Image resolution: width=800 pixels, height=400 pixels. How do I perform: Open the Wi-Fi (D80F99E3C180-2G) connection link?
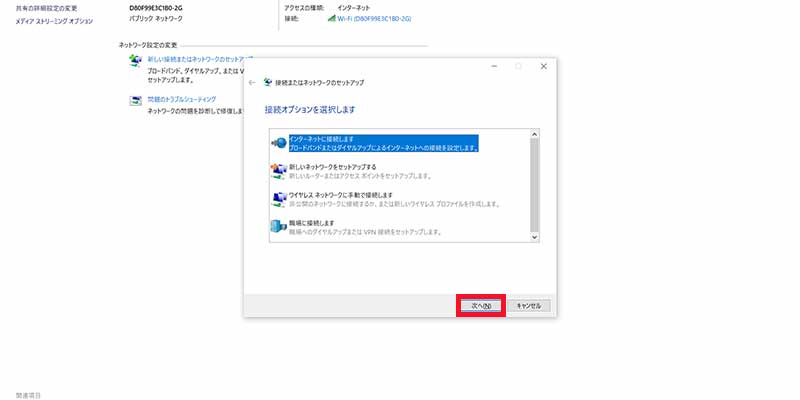click(x=374, y=18)
